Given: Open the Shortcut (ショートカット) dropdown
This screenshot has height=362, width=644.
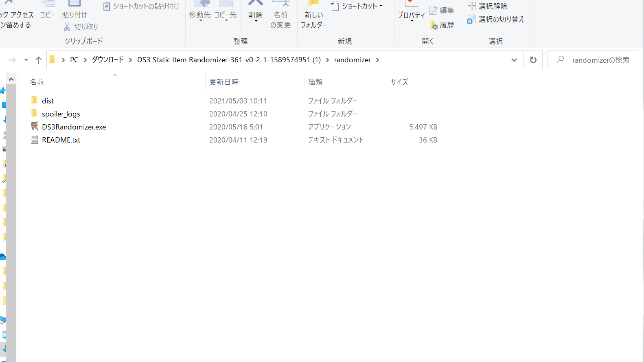Looking at the screenshot, I should pyautogui.click(x=357, y=6).
